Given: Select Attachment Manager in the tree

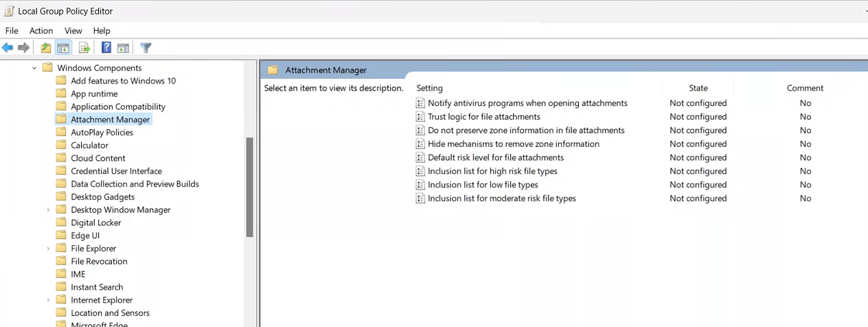Looking at the screenshot, I should pos(110,120).
